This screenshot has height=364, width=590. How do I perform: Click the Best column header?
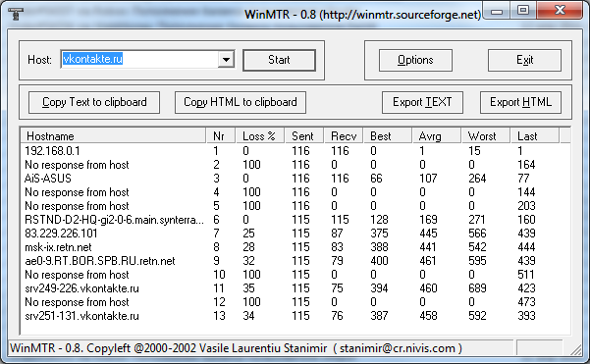tap(388, 135)
